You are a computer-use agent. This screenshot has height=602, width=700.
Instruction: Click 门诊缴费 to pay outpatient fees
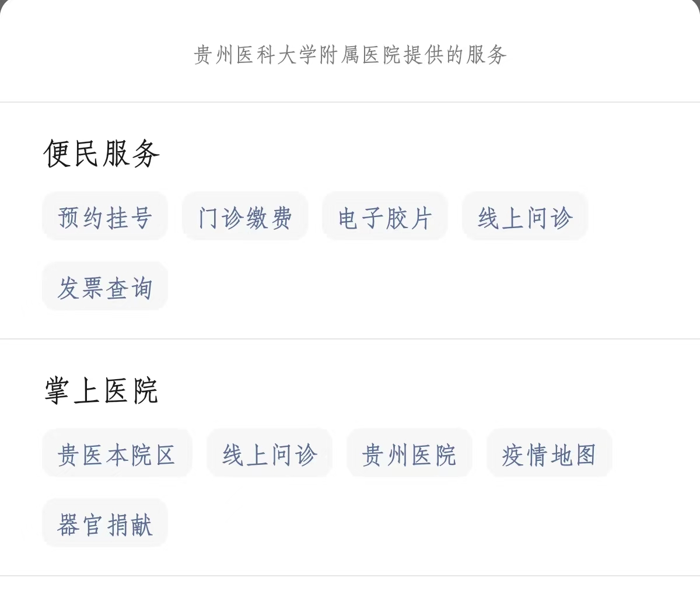245,216
